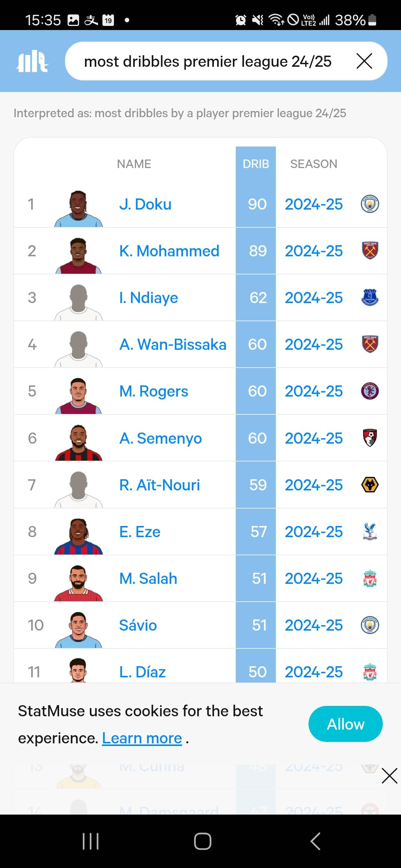
Task: Tap Everton crest in I. Ndiaye row
Action: coord(370,297)
